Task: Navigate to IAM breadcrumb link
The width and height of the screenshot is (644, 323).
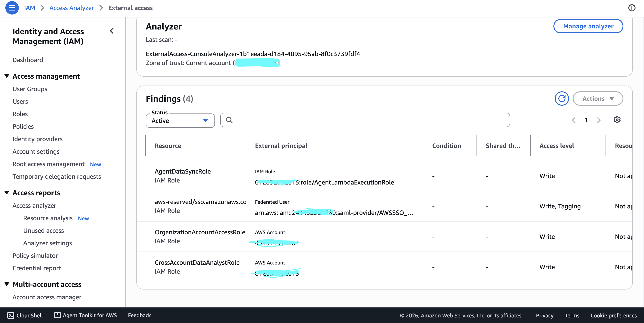Action: click(30, 8)
